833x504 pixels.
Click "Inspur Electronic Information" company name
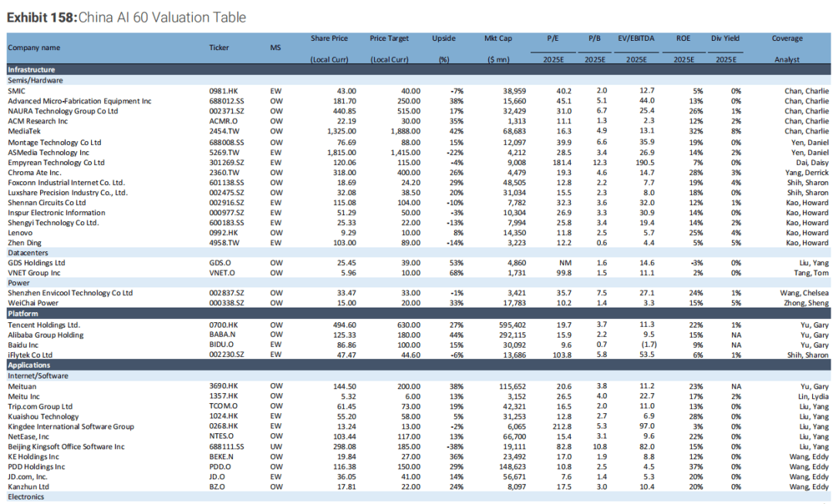(x=56, y=213)
